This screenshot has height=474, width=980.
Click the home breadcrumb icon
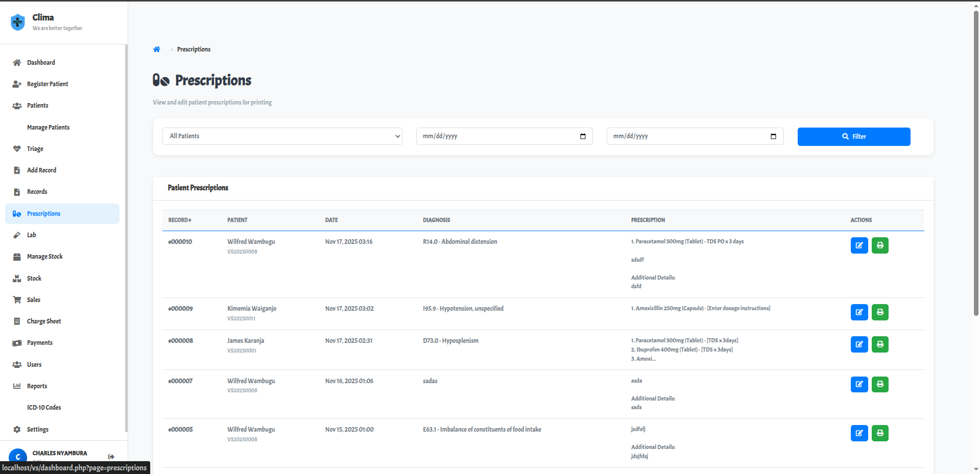(x=157, y=49)
